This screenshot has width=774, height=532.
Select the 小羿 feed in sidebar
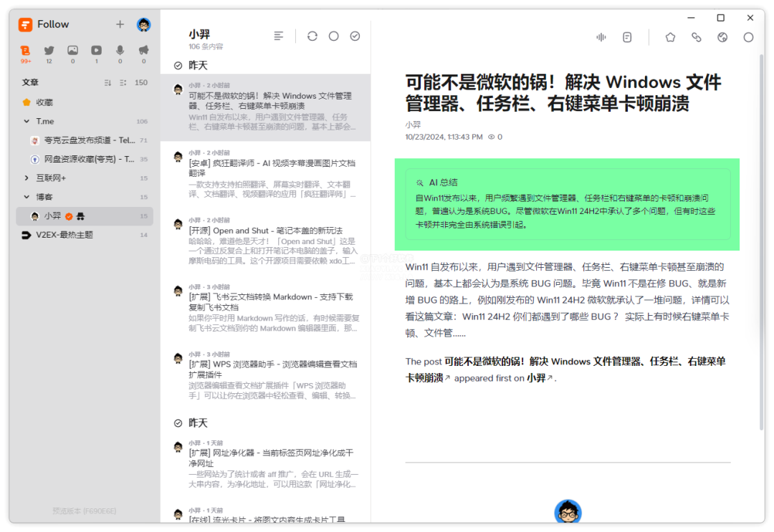click(85, 216)
